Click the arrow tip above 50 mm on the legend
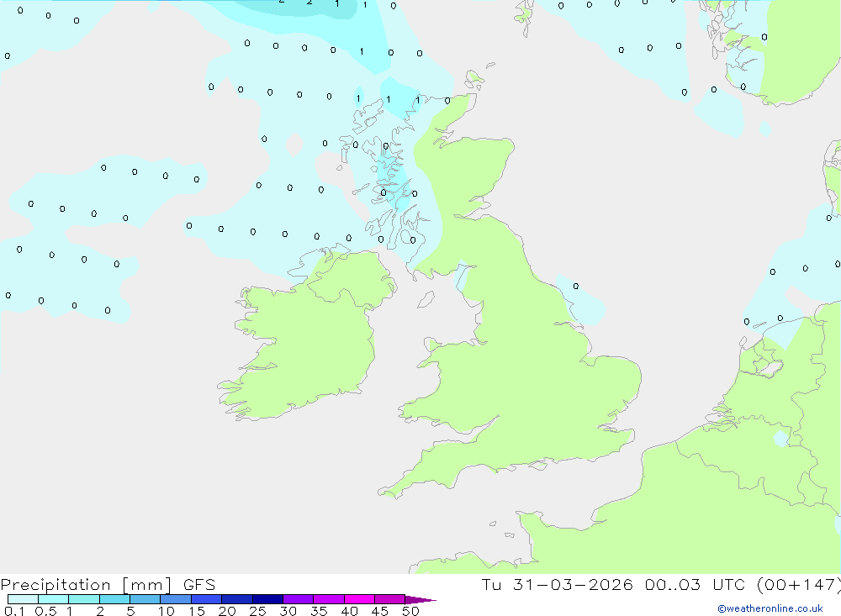841x616 pixels. point(420,600)
